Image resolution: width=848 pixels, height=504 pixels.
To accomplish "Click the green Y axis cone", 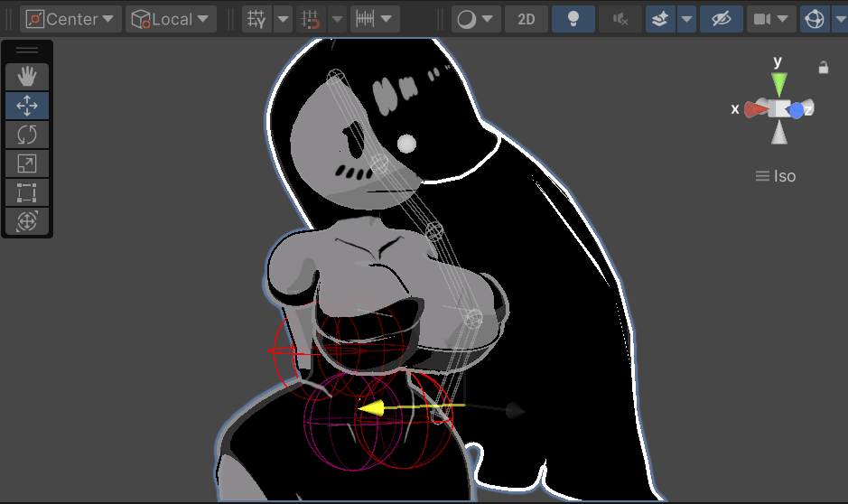I will click(779, 84).
